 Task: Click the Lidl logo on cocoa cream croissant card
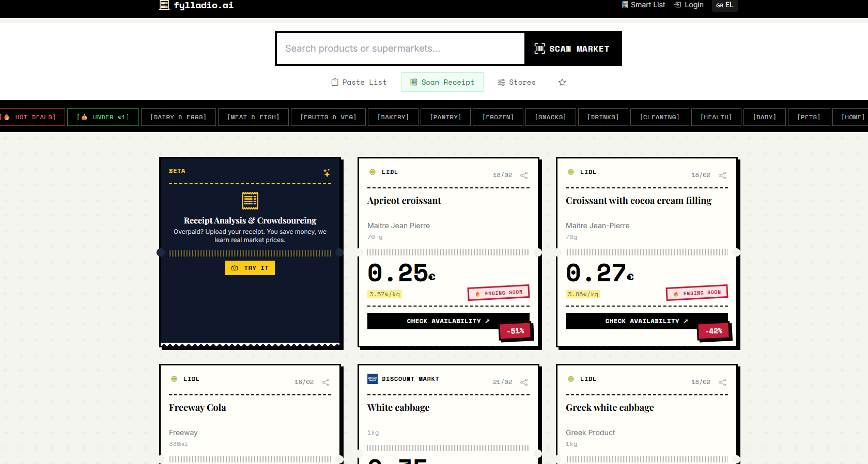tap(571, 172)
